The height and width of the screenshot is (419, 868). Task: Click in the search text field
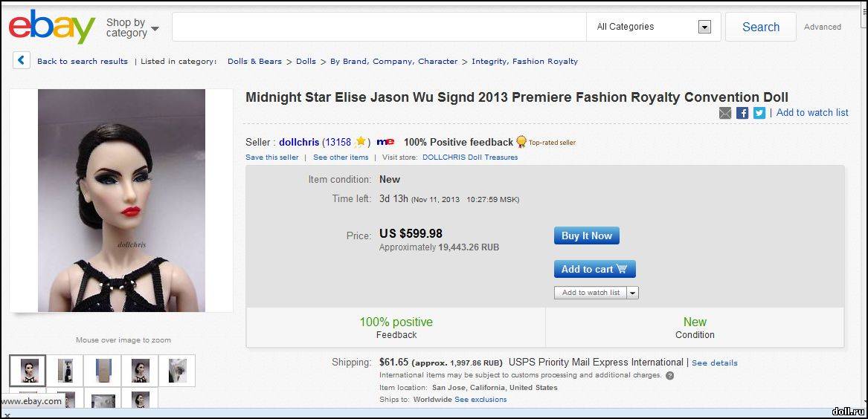(379, 27)
